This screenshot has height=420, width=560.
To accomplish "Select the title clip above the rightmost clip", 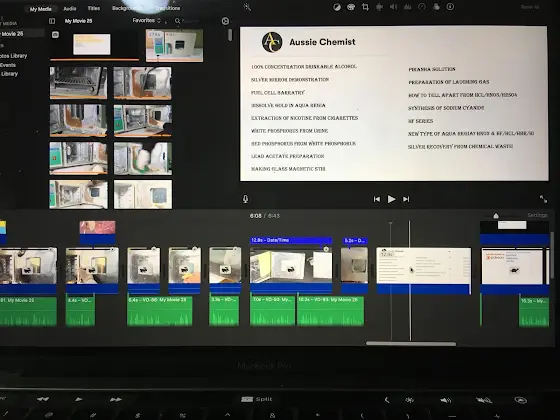I will [514, 232].
